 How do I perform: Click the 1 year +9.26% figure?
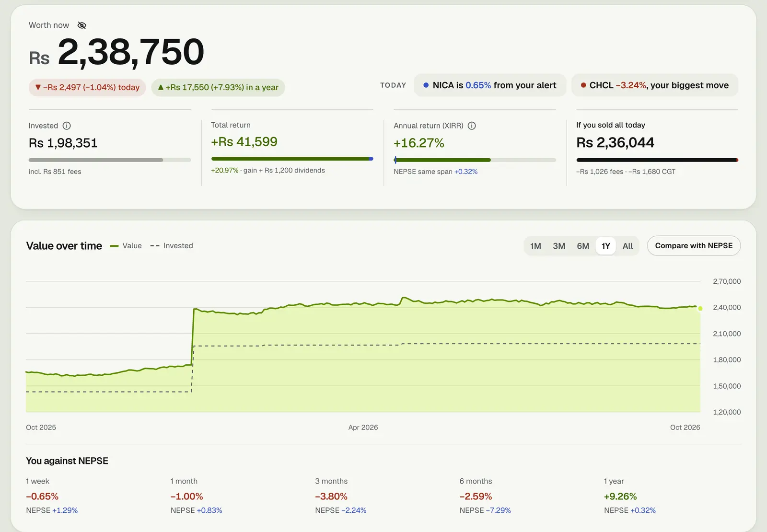tap(620, 497)
